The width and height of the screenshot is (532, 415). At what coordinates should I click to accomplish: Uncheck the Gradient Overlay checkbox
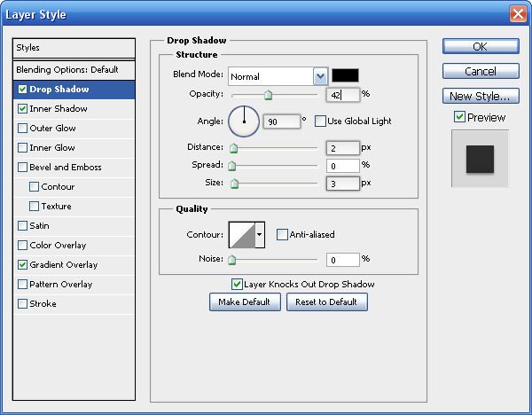click(23, 264)
